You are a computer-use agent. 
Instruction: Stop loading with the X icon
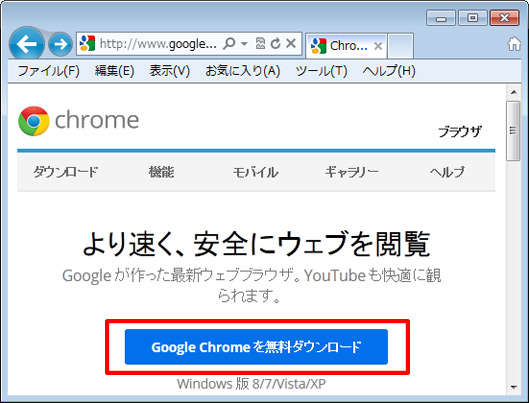click(x=291, y=44)
